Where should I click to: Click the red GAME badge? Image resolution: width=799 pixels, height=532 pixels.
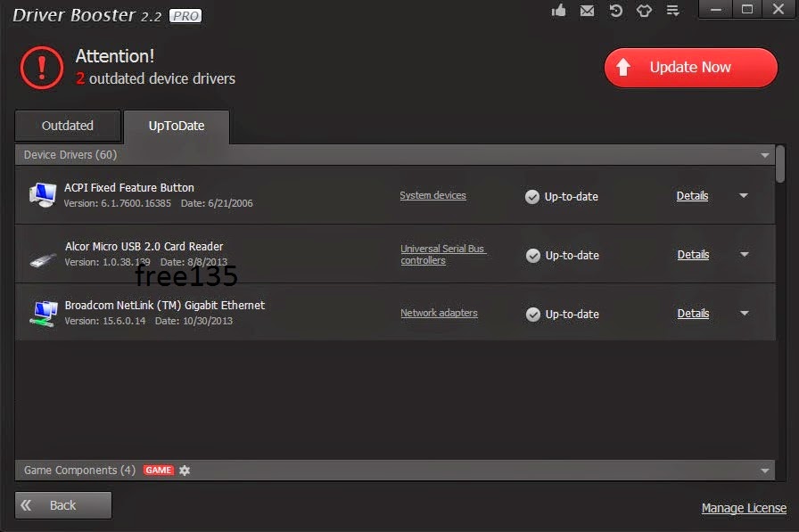tap(159, 470)
